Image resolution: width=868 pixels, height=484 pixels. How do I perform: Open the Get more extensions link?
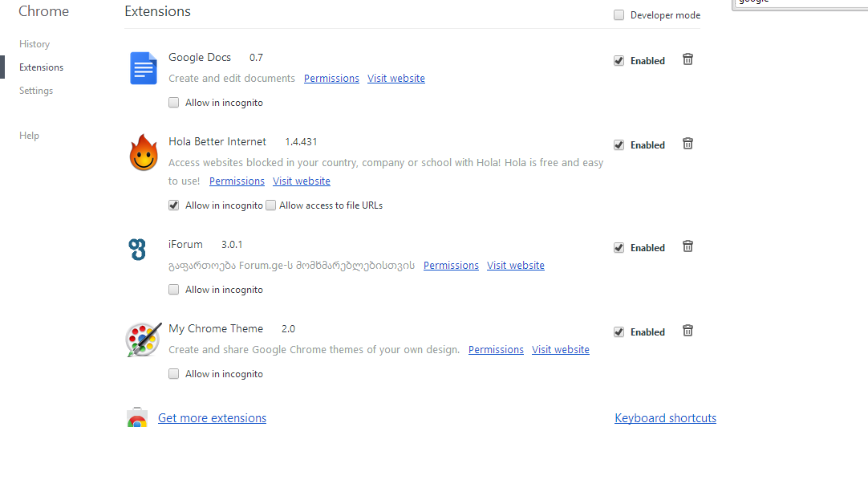point(212,418)
